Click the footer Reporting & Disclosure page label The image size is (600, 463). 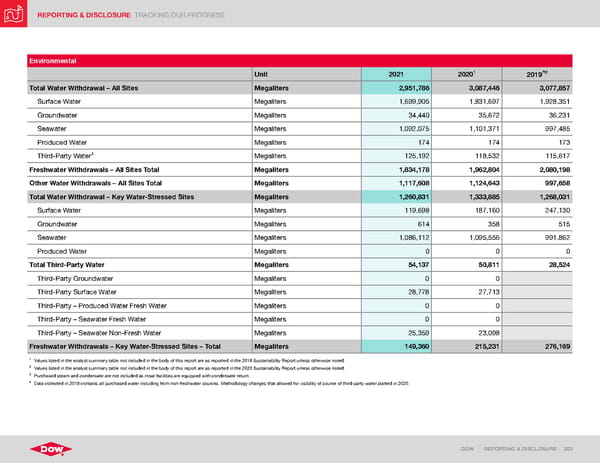point(520,448)
